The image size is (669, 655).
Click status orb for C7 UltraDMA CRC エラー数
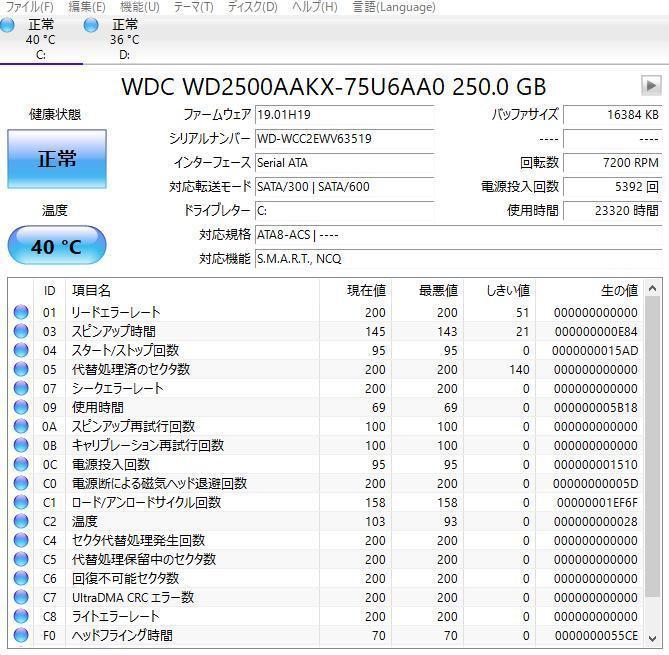pyautogui.click(x=21, y=597)
